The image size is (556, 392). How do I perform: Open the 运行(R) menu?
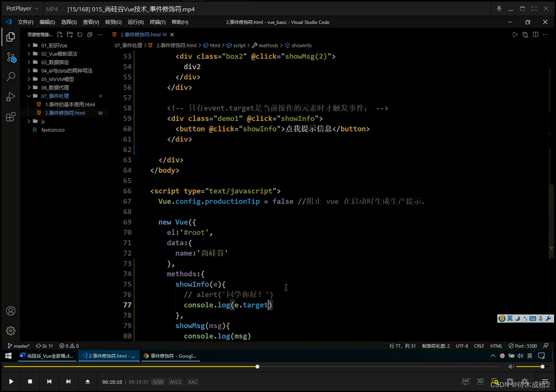[x=136, y=22]
